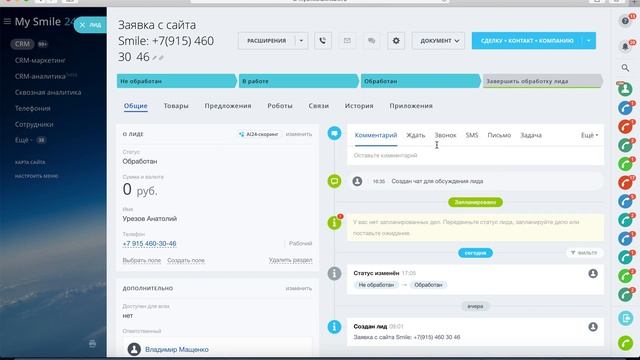This screenshot has width=640, height=360.
Task: Switch to the Предложения tab
Action: coord(228,106)
